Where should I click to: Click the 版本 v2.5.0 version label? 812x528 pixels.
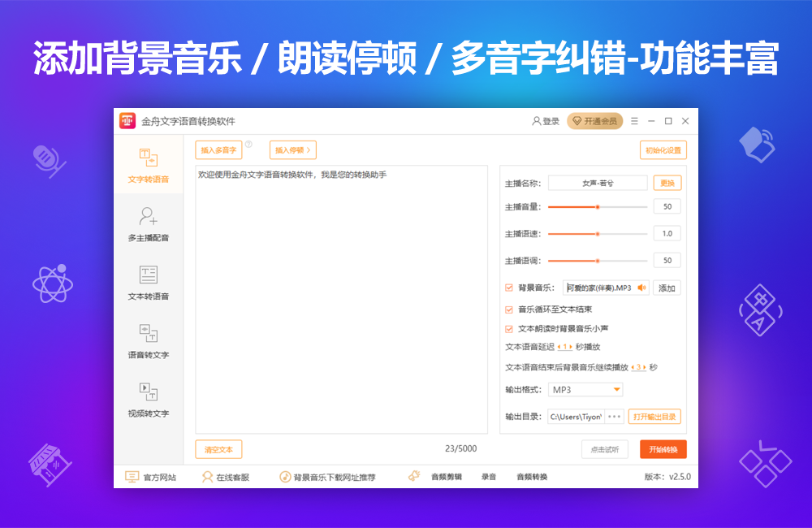(667, 477)
